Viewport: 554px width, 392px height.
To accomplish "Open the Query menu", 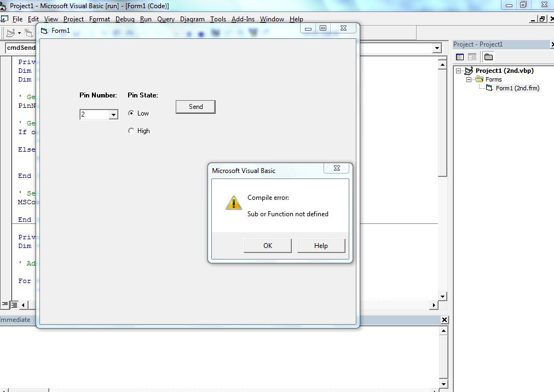I will click(x=166, y=19).
